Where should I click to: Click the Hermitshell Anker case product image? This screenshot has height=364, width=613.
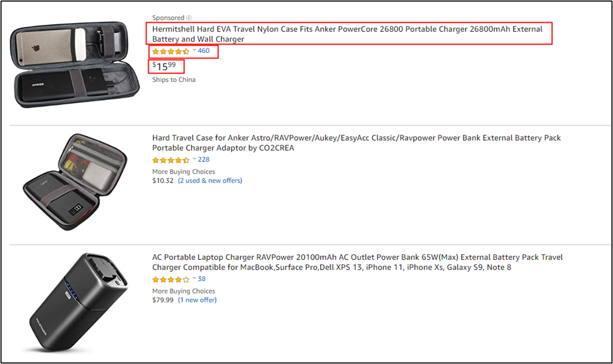[76, 64]
